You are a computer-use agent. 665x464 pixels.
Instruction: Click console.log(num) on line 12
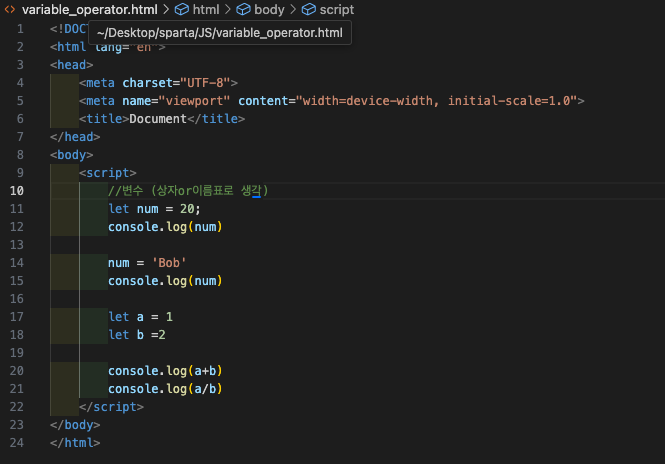(165, 227)
